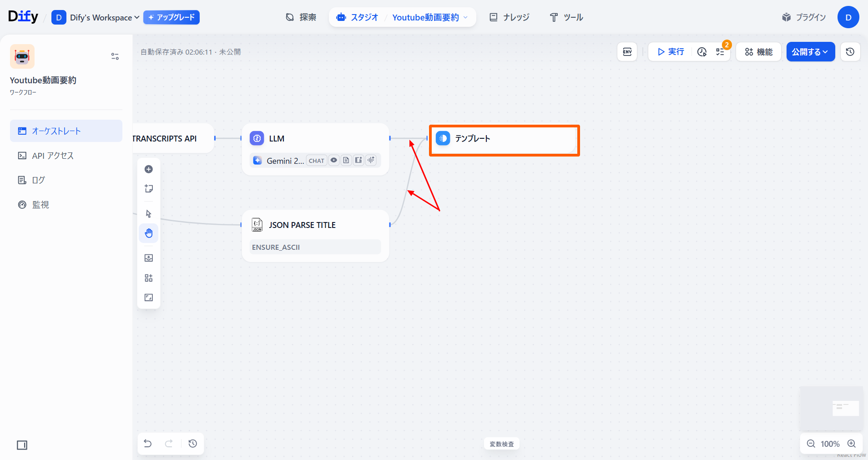Go to API アクセス in sidebar

click(53, 156)
